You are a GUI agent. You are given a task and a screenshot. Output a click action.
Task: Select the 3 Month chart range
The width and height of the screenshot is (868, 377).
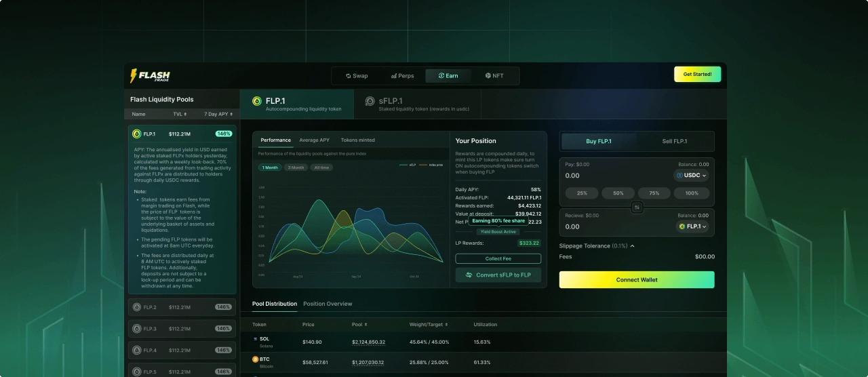coord(296,167)
